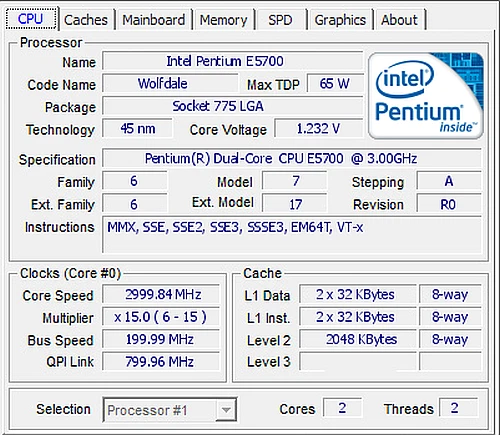The width and height of the screenshot is (500, 435).
Task: Click the Core Speed value 2999.84 MHz
Action: coord(161,295)
